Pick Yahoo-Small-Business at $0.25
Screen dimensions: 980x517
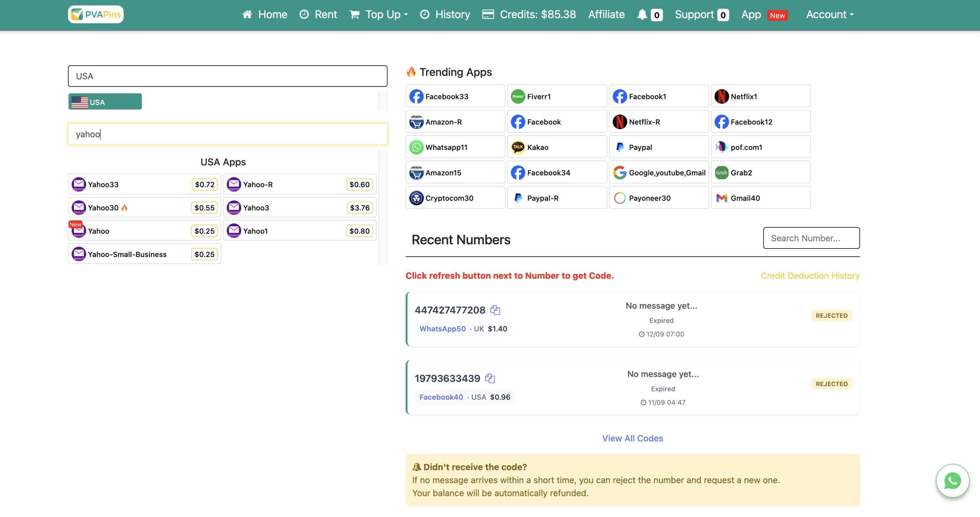pyautogui.click(x=145, y=254)
